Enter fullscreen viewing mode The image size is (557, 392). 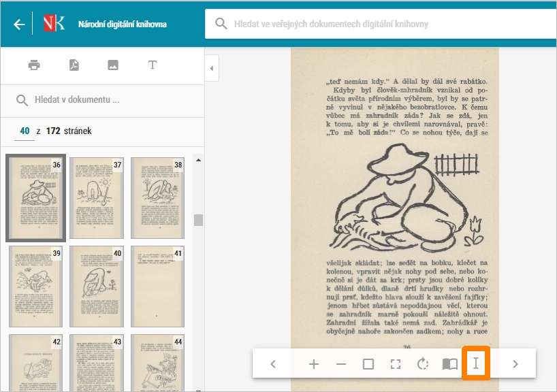pos(396,364)
